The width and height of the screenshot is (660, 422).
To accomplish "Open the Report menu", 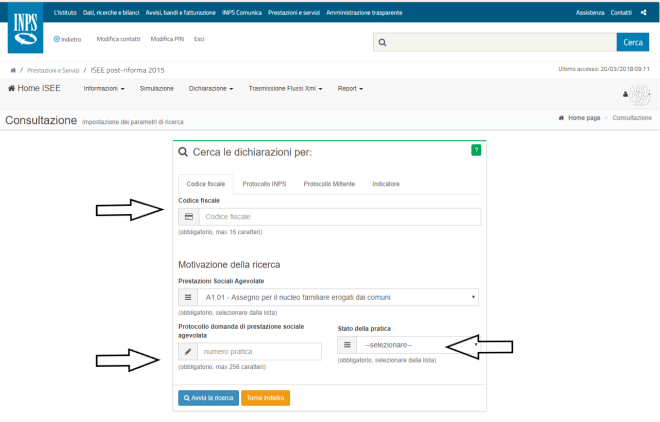I will click(350, 89).
